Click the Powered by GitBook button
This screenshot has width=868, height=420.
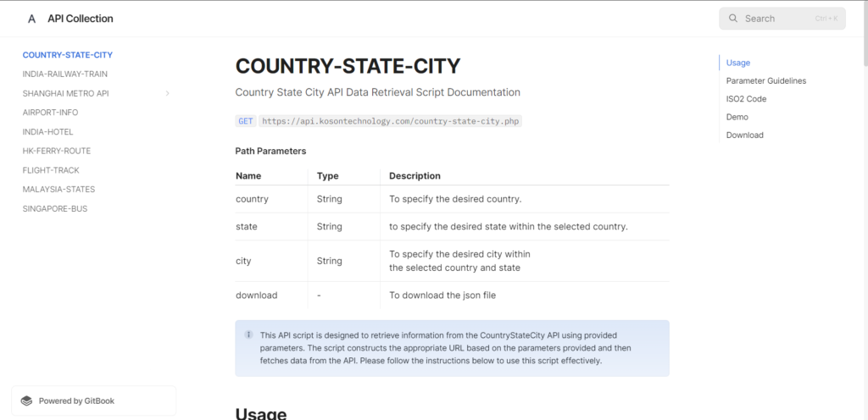[94, 401]
